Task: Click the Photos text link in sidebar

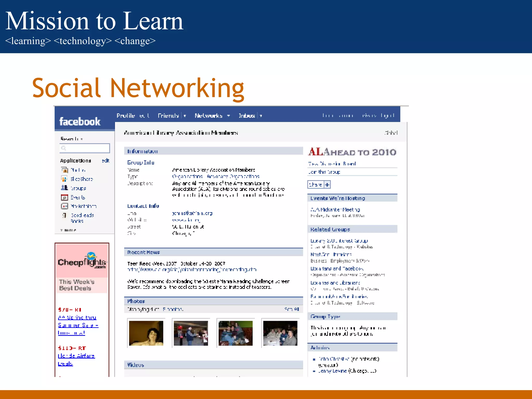Action: click(x=78, y=170)
